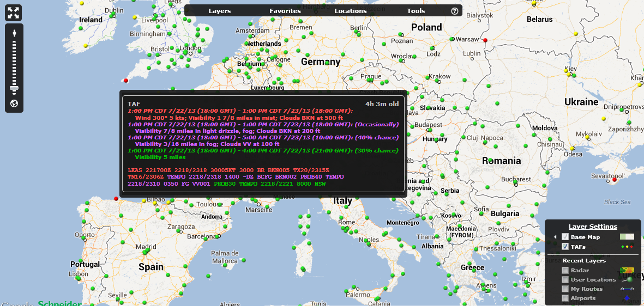644x306 pixels.
Task: Expand Base Map options arrow
Action: pos(555,237)
